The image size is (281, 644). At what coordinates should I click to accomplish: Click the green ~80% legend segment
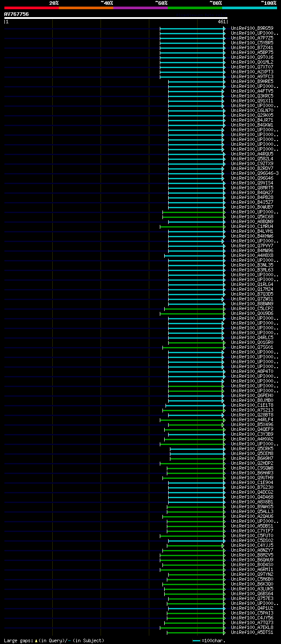195,8
